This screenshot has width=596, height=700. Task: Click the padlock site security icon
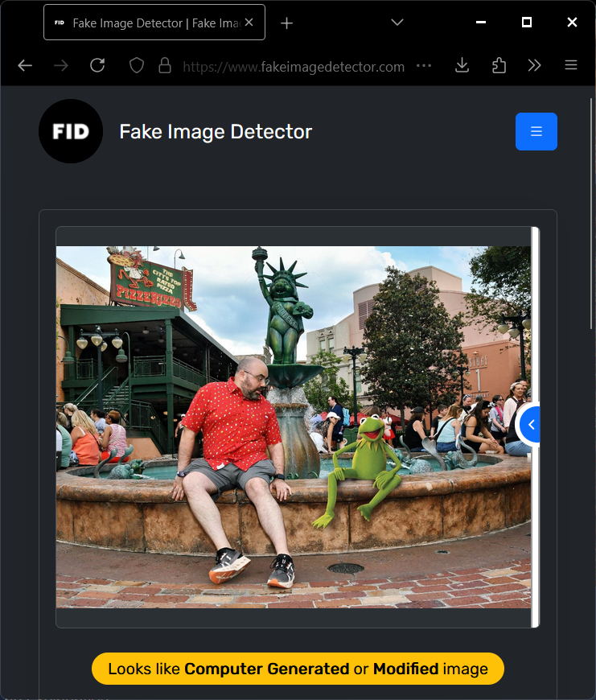click(165, 66)
